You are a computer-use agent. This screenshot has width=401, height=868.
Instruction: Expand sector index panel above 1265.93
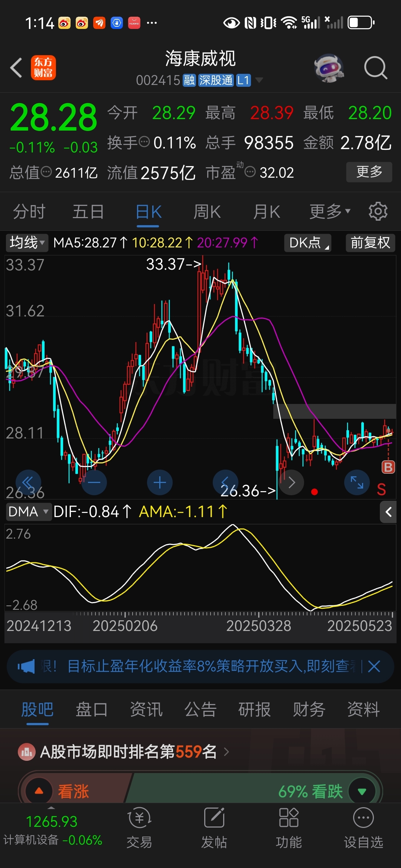pos(52,808)
